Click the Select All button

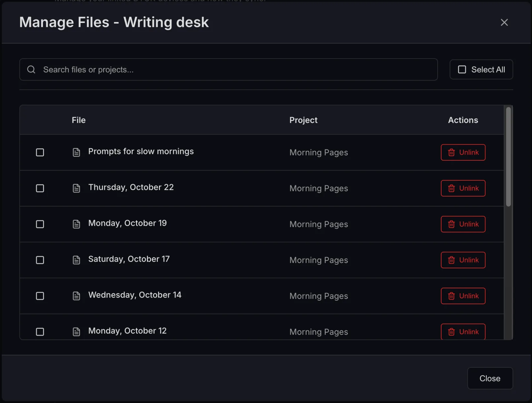[x=481, y=69]
